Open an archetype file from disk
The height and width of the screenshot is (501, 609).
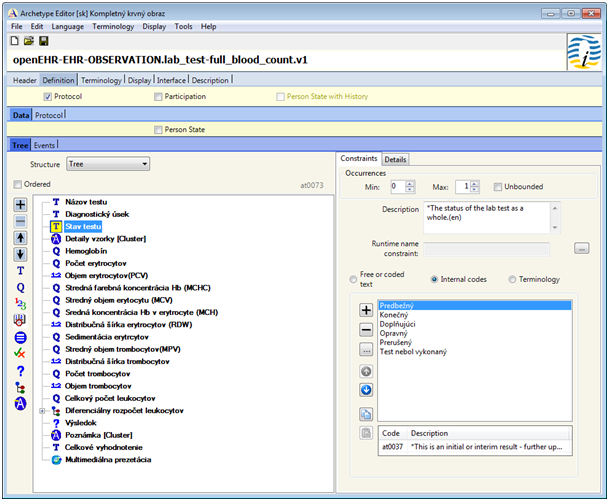(29, 41)
